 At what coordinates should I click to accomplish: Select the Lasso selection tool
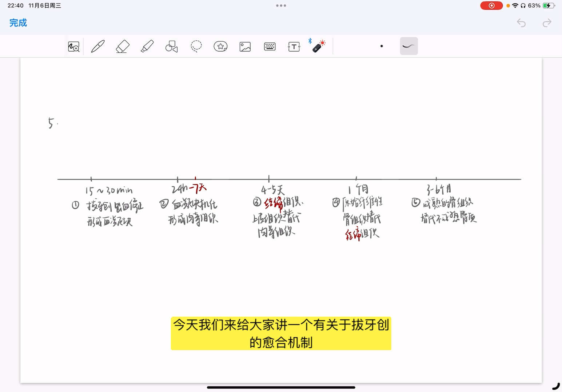click(196, 47)
